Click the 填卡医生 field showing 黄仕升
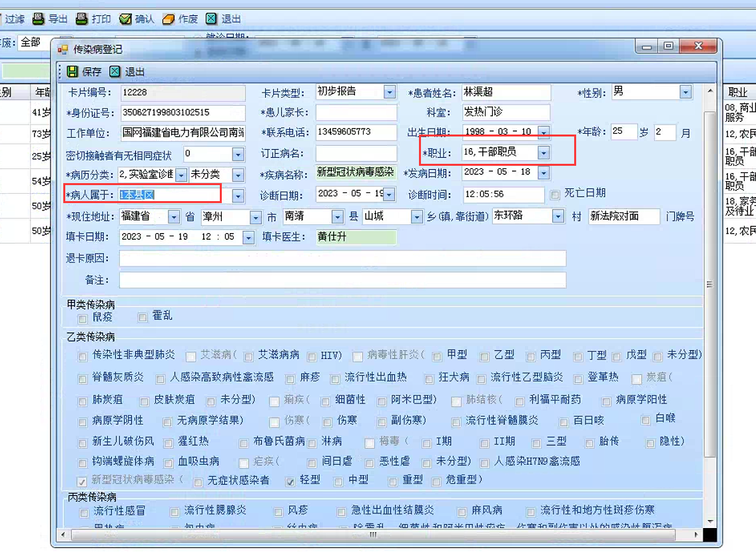The image size is (756, 560). (356, 237)
